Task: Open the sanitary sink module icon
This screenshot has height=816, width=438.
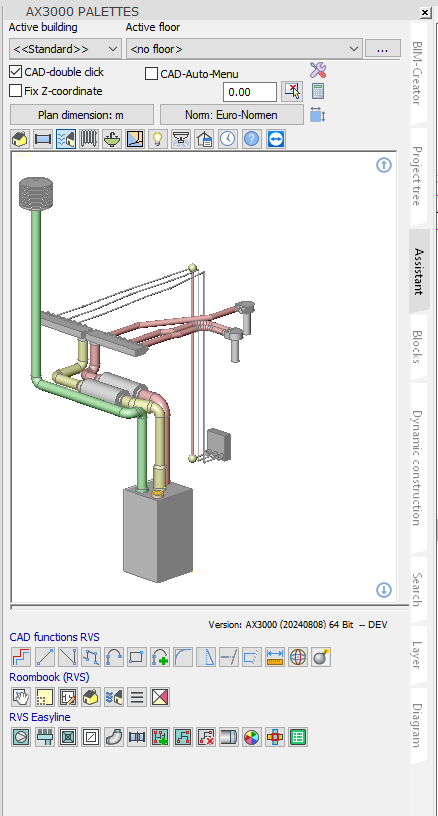Action: click(112, 139)
